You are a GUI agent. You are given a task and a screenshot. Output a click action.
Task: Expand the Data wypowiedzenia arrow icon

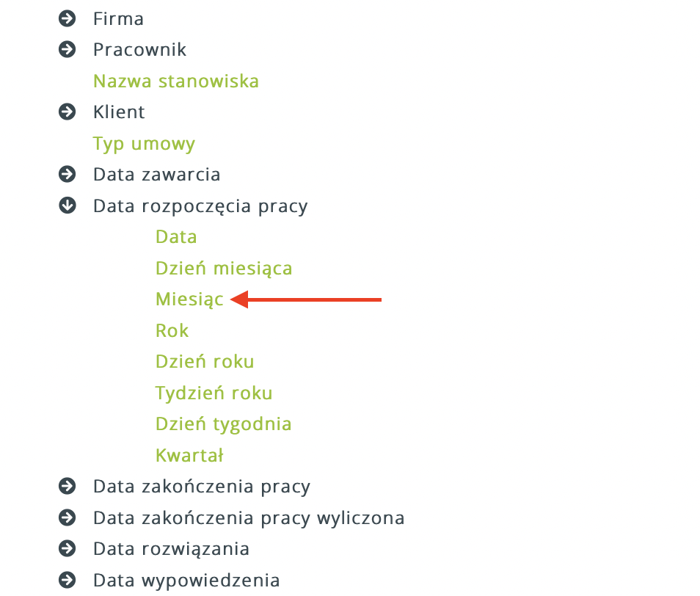coord(67,581)
